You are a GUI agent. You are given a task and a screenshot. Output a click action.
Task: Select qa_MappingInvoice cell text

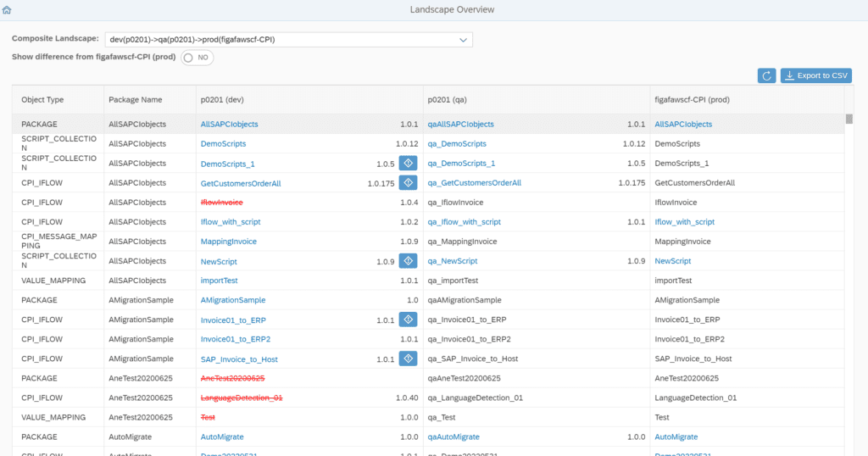click(x=462, y=242)
